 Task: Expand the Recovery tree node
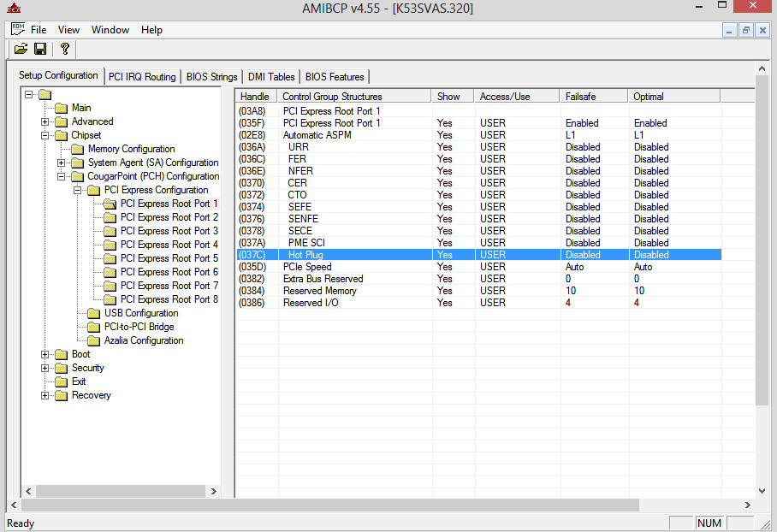point(44,396)
